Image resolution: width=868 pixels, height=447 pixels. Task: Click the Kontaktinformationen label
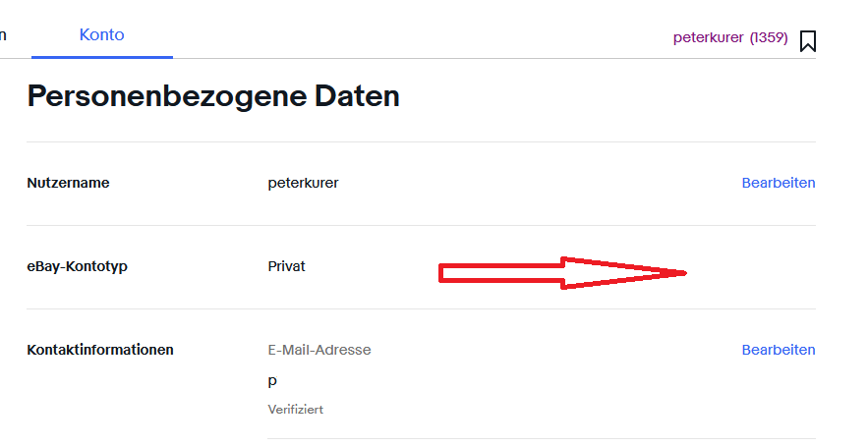(x=100, y=350)
